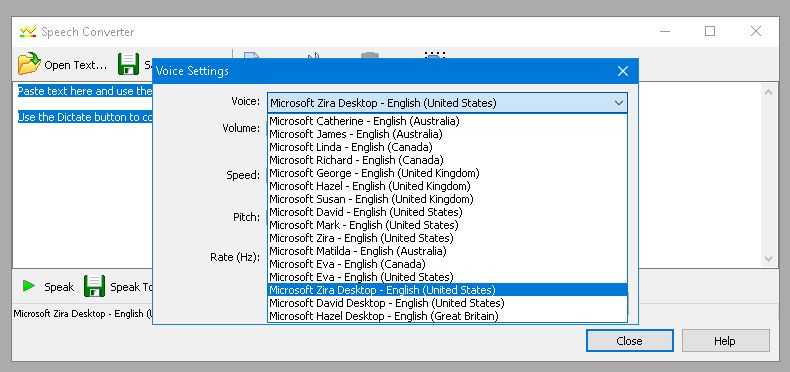Select Microsoft James - English (Australia)

click(x=447, y=134)
